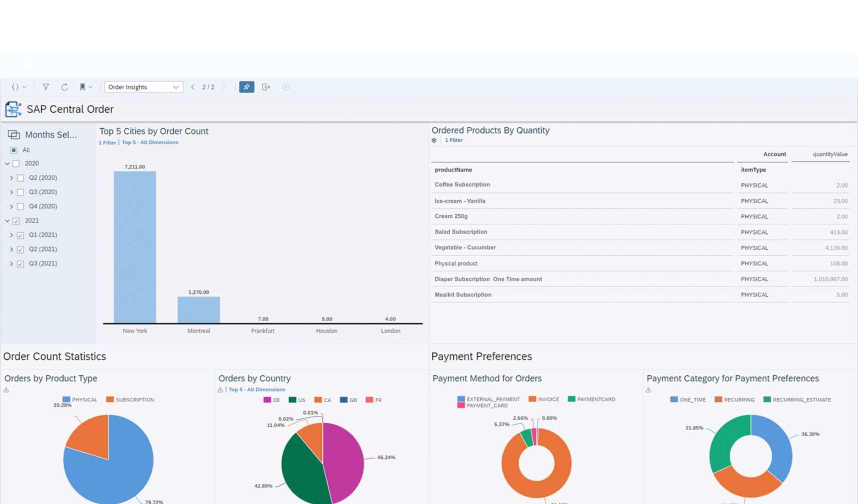Click the refresh icon in toolbar
This screenshot has height=504, width=858.
point(65,87)
